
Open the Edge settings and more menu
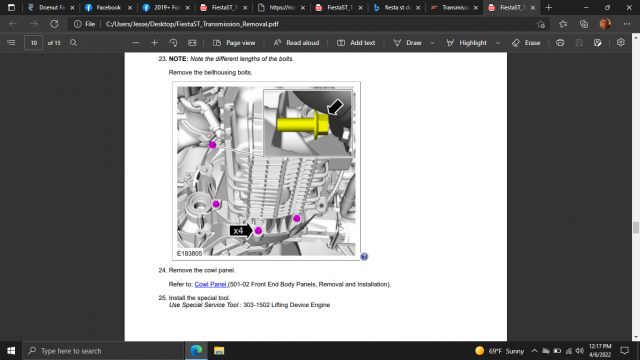pyautogui.click(x=627, y=24)
